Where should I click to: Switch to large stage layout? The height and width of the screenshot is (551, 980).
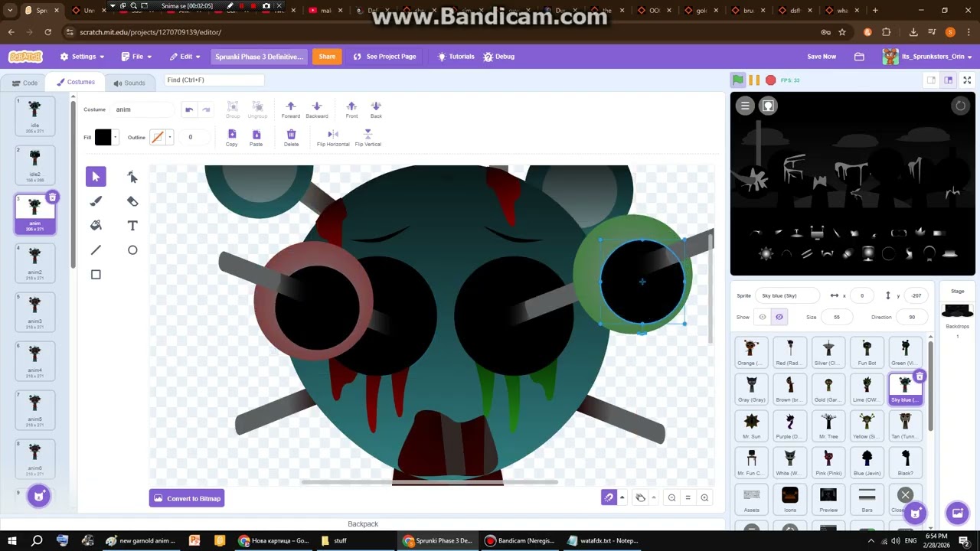click(x=948, y=80)
